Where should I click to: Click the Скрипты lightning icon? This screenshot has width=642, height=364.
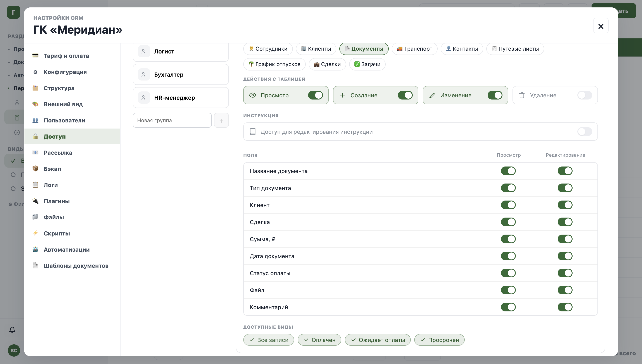(x=35, y=233)
